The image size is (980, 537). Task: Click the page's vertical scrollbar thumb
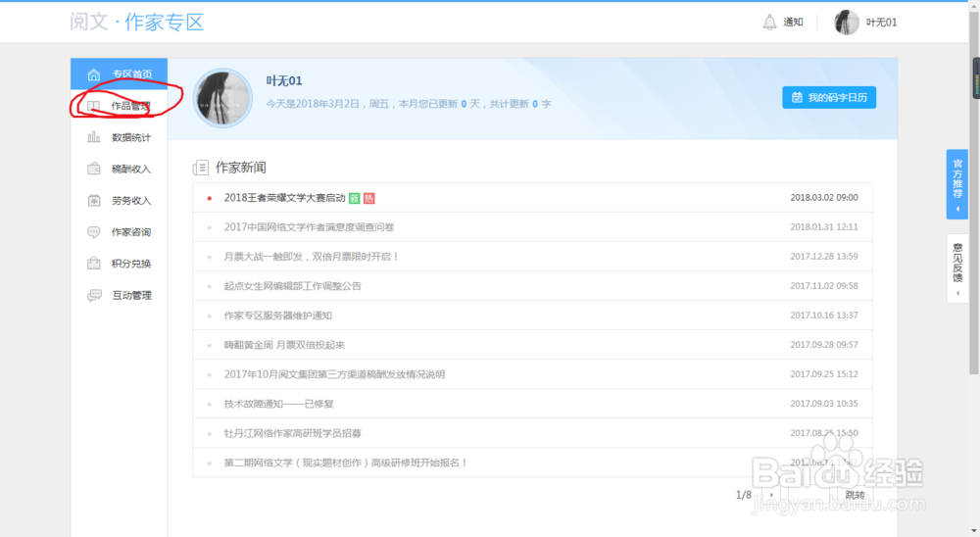pyautogui.click(x=974, y=192)
